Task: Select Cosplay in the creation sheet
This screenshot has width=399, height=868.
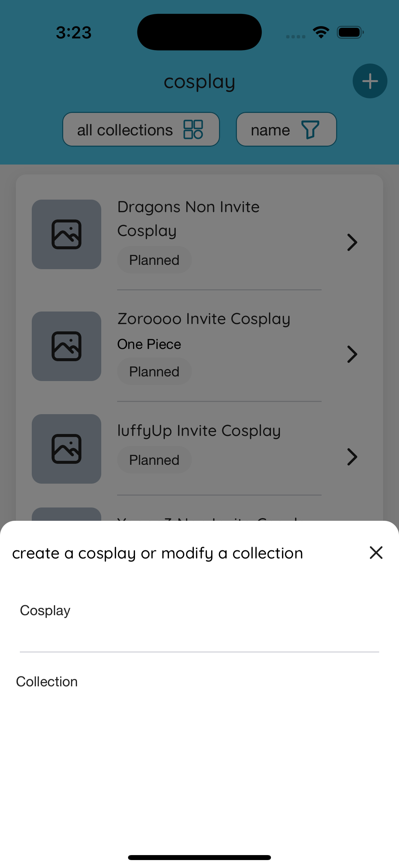Action: 45,610
